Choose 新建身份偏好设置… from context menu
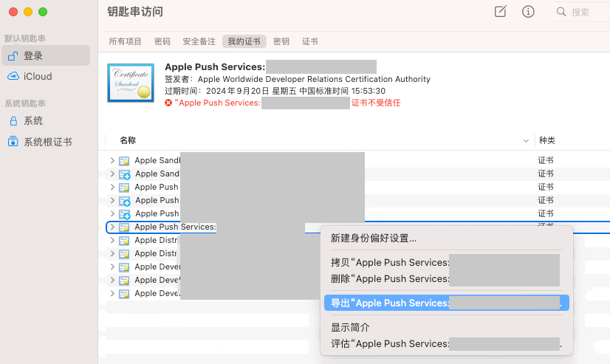The width and height of the screenshot is (610, 364). coord(374,238)
